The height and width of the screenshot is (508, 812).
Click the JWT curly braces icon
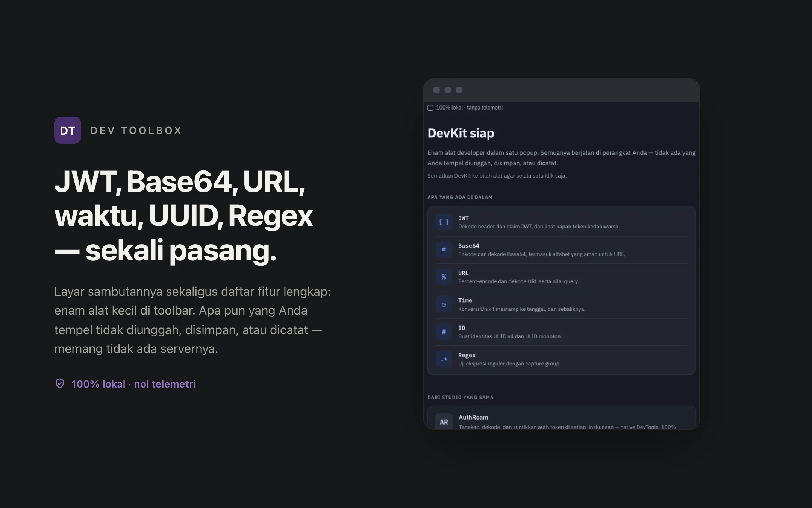coord(444,222)
